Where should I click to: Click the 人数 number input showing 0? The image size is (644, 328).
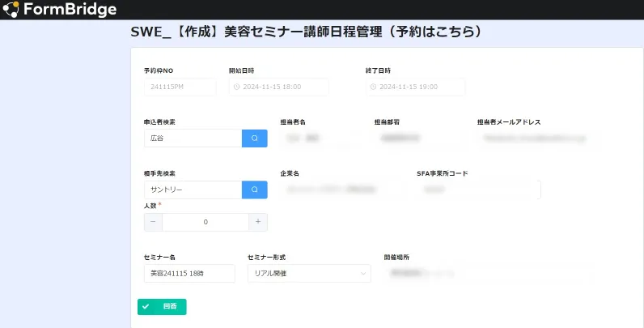[205, 222]
